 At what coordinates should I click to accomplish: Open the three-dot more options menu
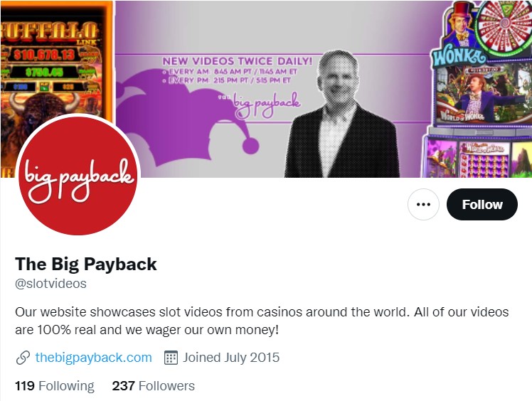click(x=423, y=204)
